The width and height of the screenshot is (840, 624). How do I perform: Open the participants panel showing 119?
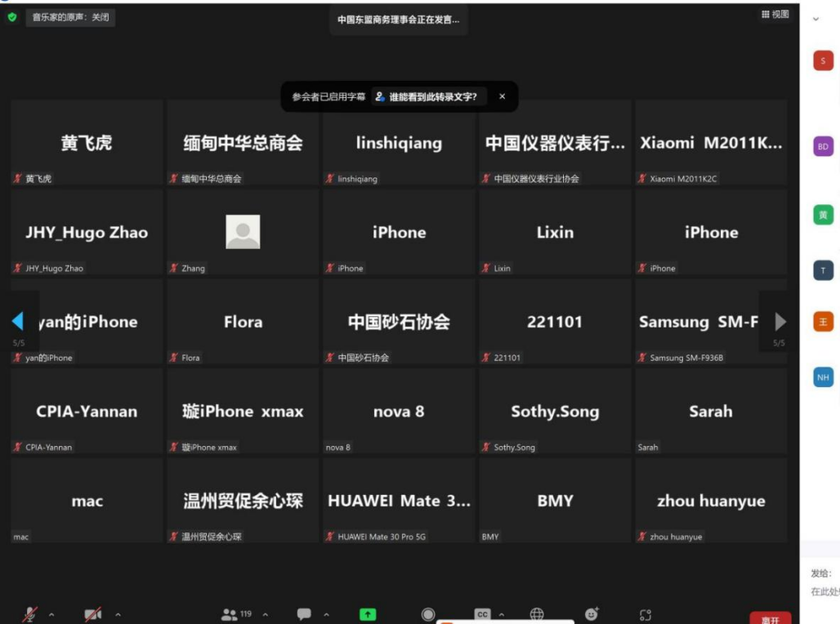tap(236, 614)
